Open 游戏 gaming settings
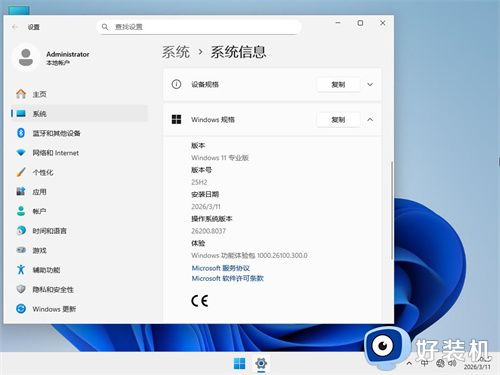This screenshot has width=500, height=375. [79, 250]
